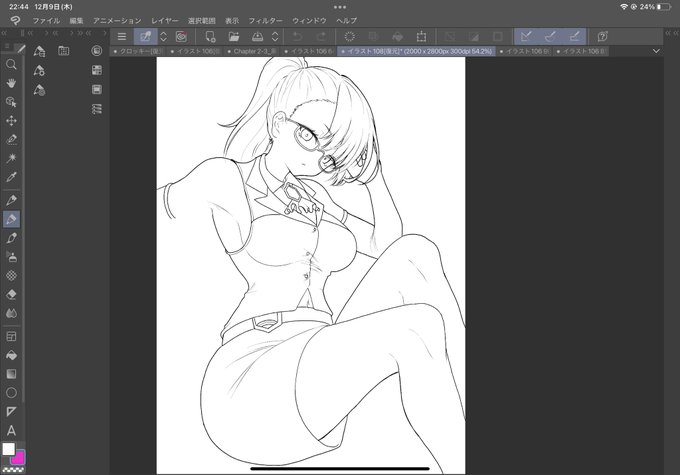
Task: Select the Airbrush tool
Action: click(11, 256)
